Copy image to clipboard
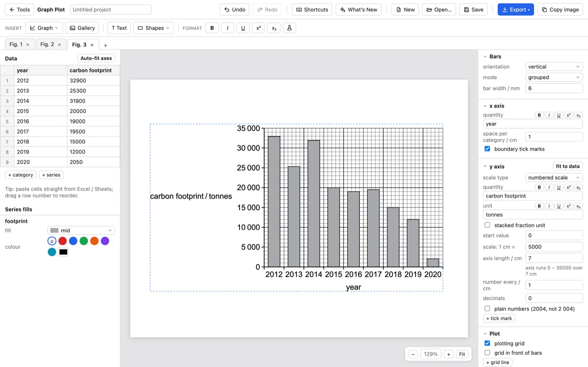588x367 pixels. pos(560,9)
